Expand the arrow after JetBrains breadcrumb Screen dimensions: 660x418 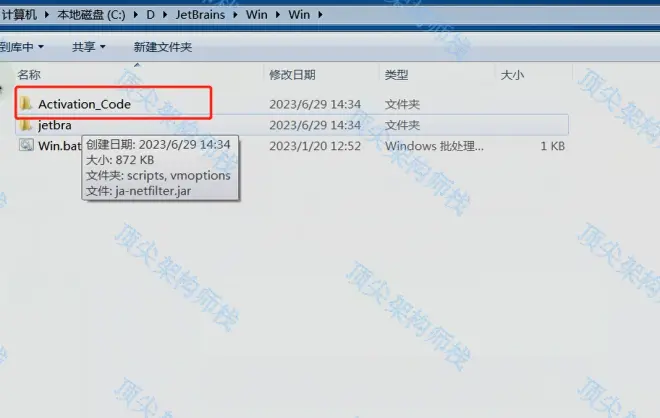click(235, 15)
